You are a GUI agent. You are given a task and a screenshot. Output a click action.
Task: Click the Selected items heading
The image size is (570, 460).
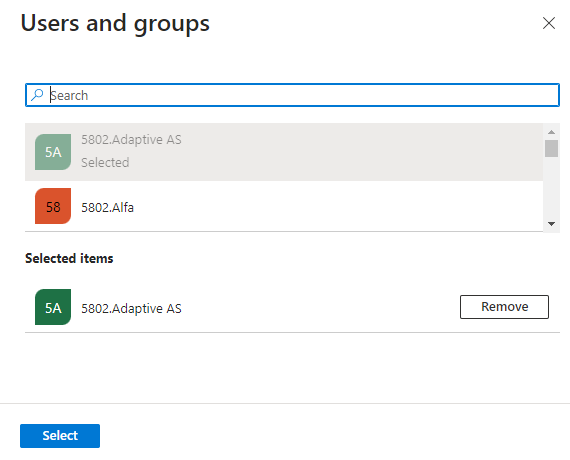click(69, 259)
